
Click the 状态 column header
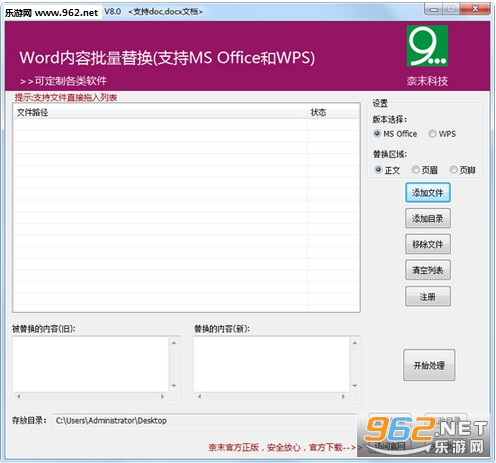(x=333, y=113)
